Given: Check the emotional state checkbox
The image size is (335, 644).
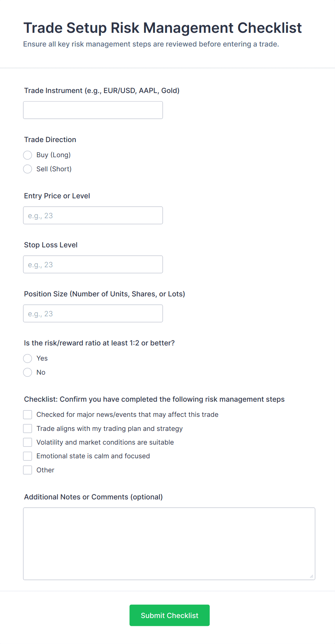Looking at the screenshot, I should (x=27, y=456).
